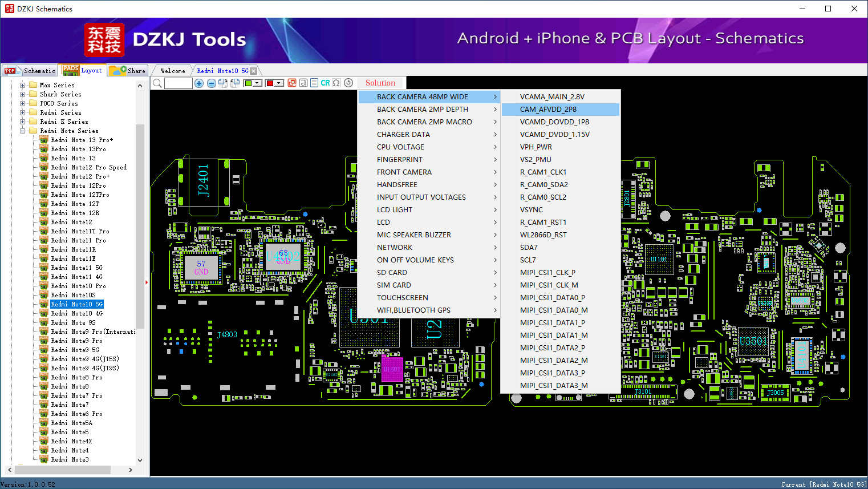
Task: Open the BACK CAMERA 2MP DEPTH submenu
Action: pos(429,110)
